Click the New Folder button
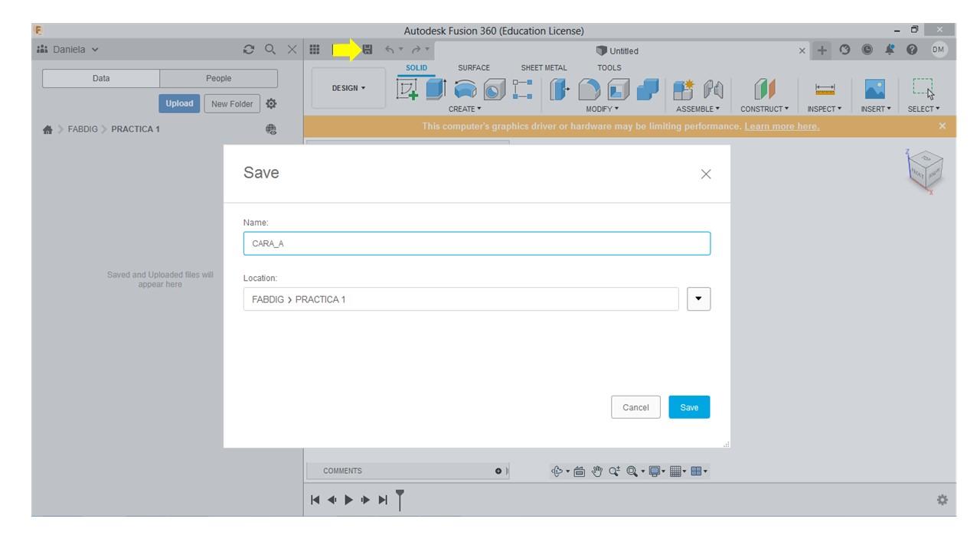 233,103
